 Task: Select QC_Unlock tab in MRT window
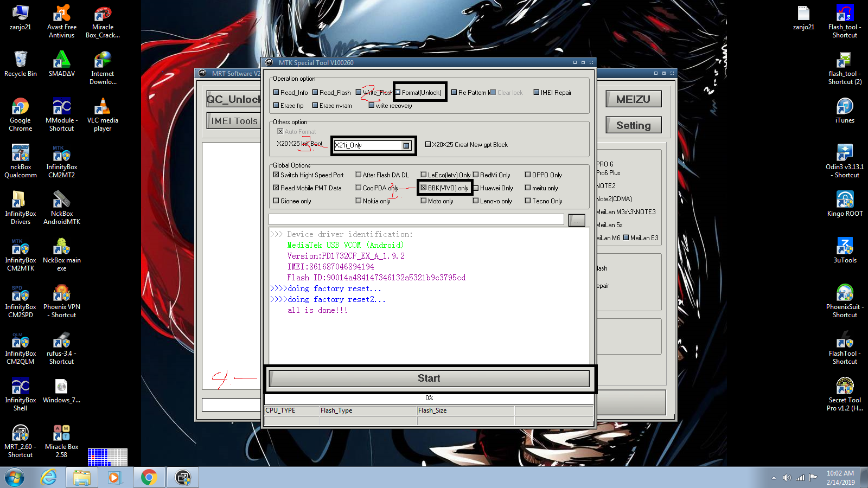pyautogui.click(x=234, y=99)
